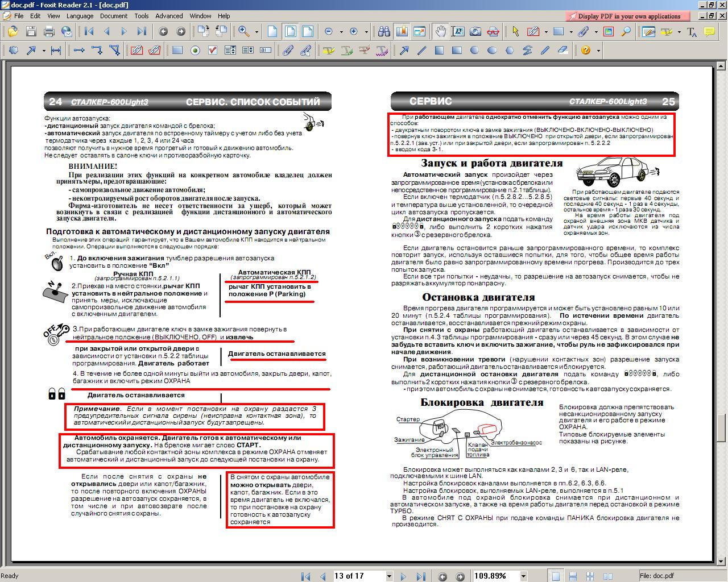
Task: Select the Check Box form tool
Action: point(213,51)
